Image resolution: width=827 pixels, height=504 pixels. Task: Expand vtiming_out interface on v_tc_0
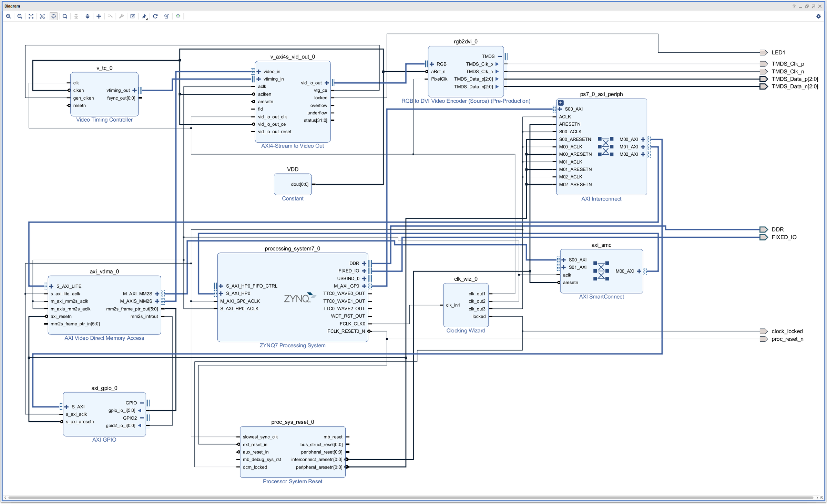pyautogui.click(x=134, y=90)
